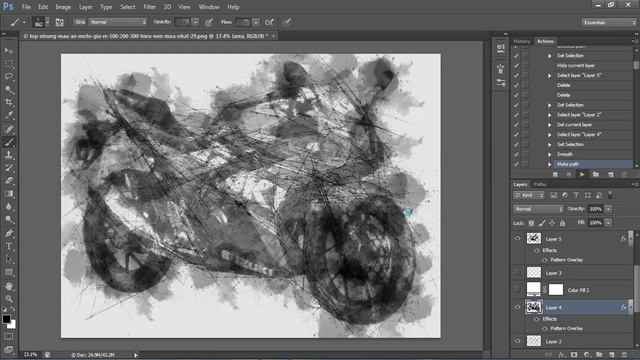
Task: Play the selected action
Action: [x=582, y=175]
